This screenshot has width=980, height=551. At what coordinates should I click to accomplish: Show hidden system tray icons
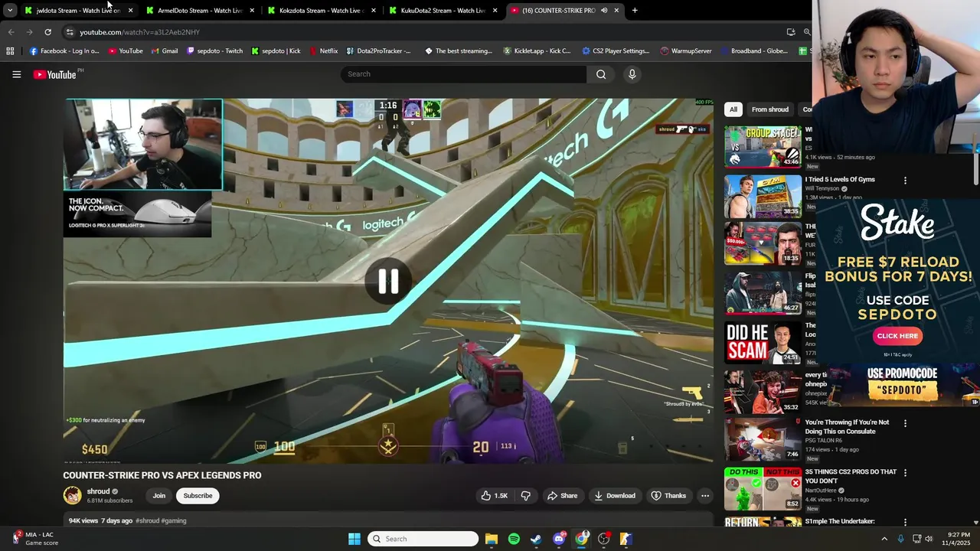point(884,539)
